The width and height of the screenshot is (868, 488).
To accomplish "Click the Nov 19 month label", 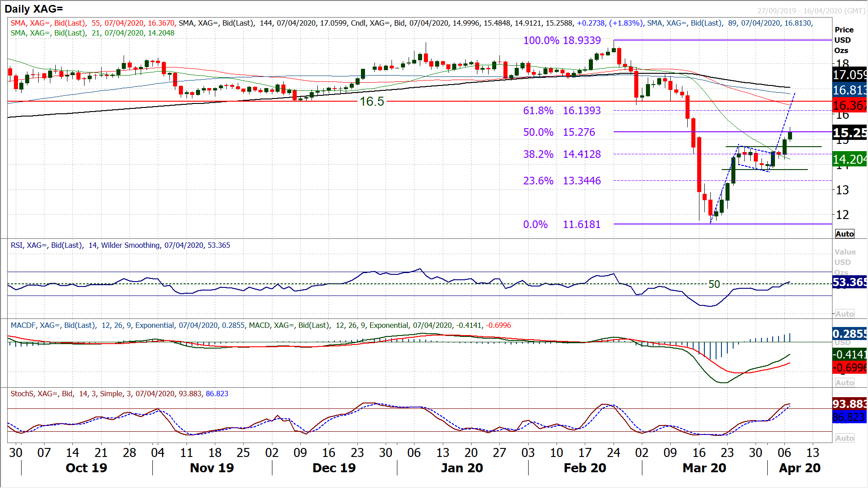I will pos(212,468).
